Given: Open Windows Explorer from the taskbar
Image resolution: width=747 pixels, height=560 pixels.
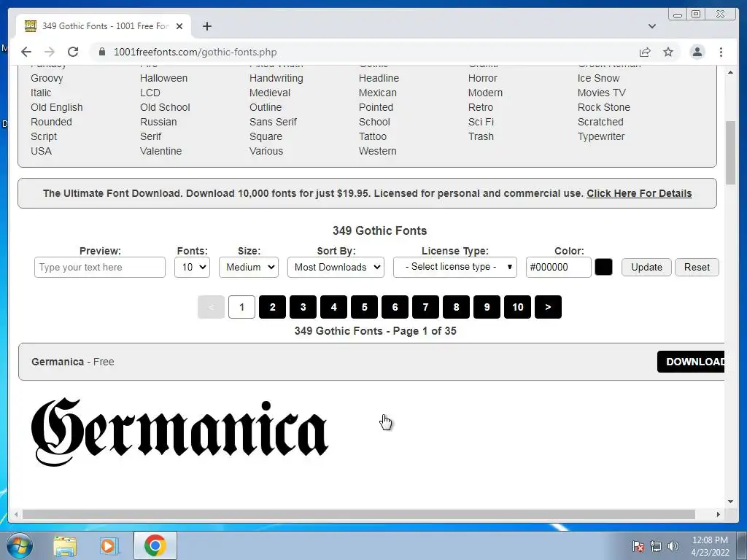Looking at the screenshot, I should coord(65,545).
